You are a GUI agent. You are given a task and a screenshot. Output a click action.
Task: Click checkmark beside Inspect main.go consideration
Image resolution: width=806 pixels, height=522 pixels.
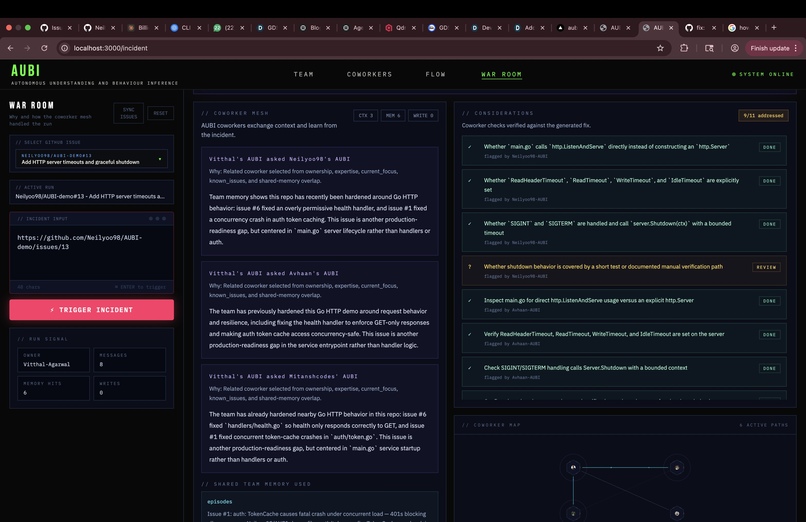tap(469, 301)
